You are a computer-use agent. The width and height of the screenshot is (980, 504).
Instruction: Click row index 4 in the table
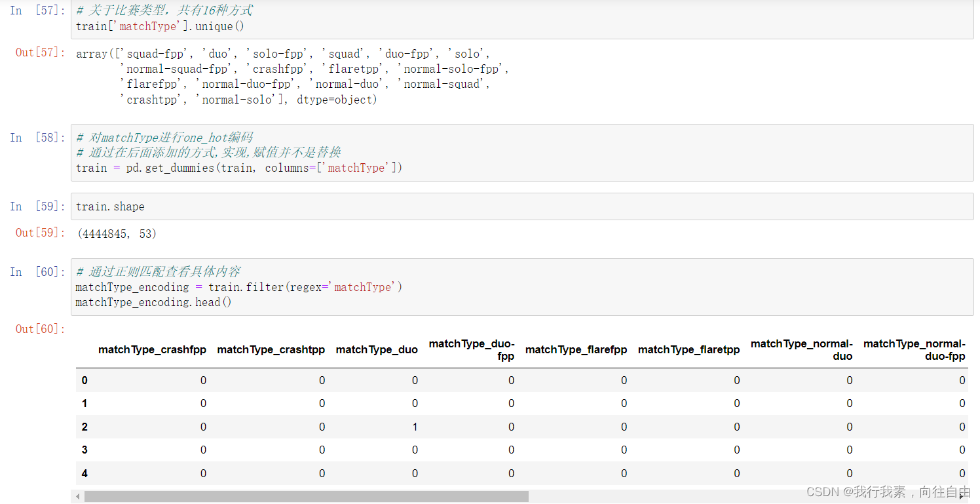[85, 474]
